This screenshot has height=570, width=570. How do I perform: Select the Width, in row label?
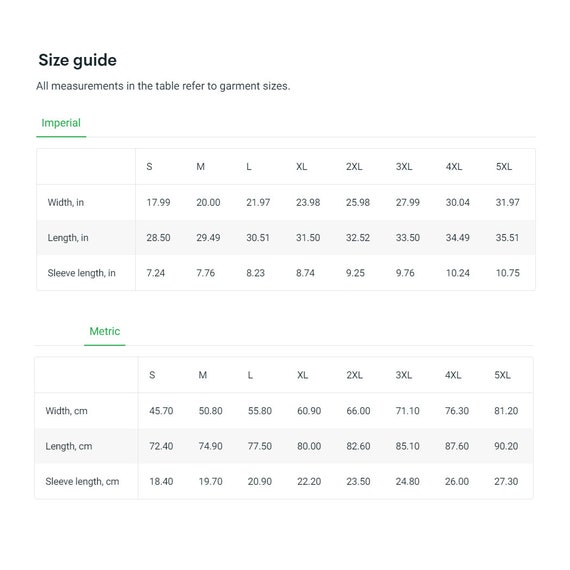pyautogui.click(x=66, y=202)
